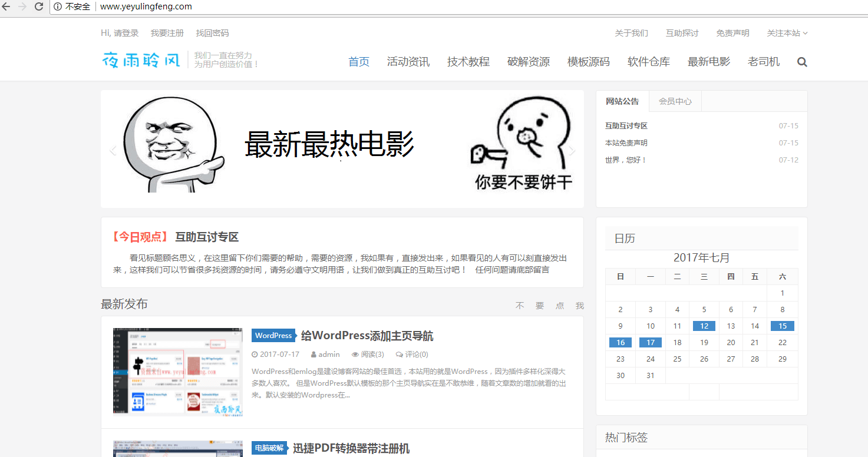
Task: Open the 最新电影 menu item
Action: coord(709,62)
